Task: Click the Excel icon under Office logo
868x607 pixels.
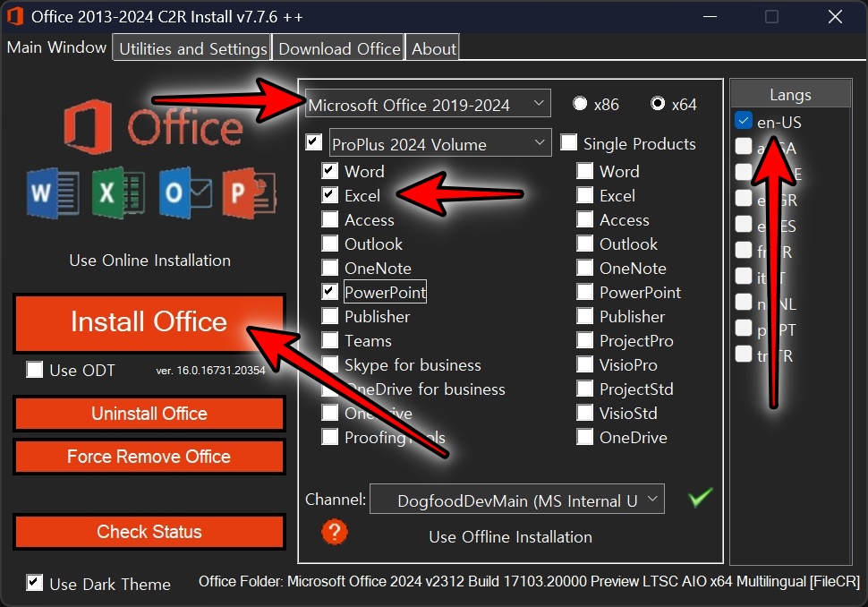Action: tap(118, 192)
